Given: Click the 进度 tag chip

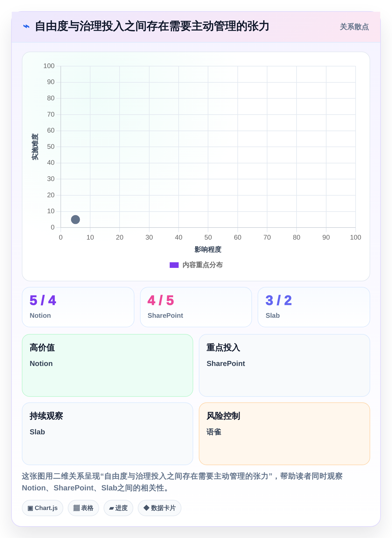Looking at the screenshot, I should tap(118, 508).
